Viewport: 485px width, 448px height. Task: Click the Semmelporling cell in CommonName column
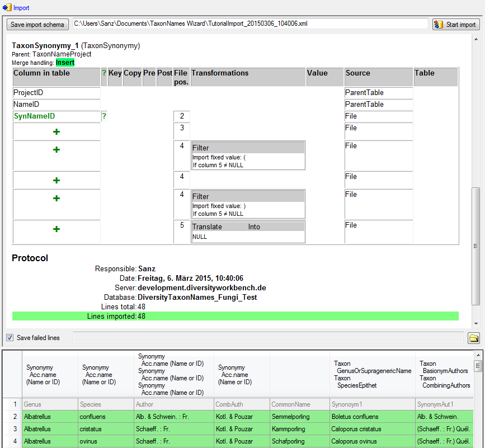299,417
